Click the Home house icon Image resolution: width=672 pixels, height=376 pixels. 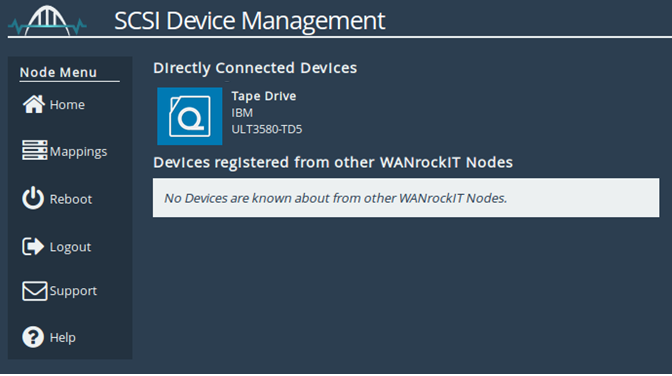pyautogui.click(x=33, y=104)
